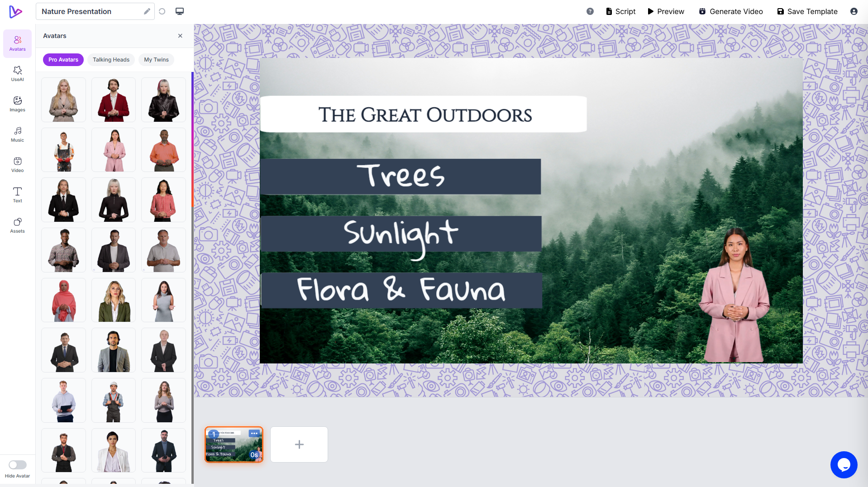Choose blonde woman in olive jacket avatar
This screenshot has height=487, width=868.
(114, 300)
